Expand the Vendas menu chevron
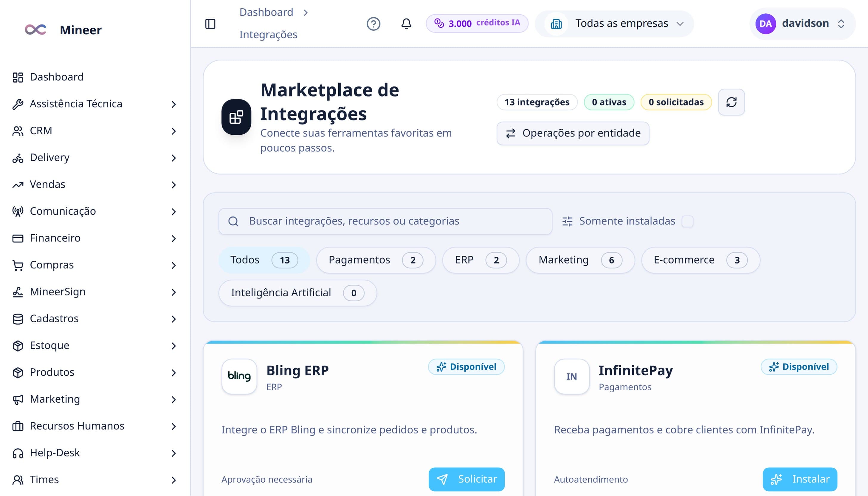This screenshot has height=496, width=868. 173,185
